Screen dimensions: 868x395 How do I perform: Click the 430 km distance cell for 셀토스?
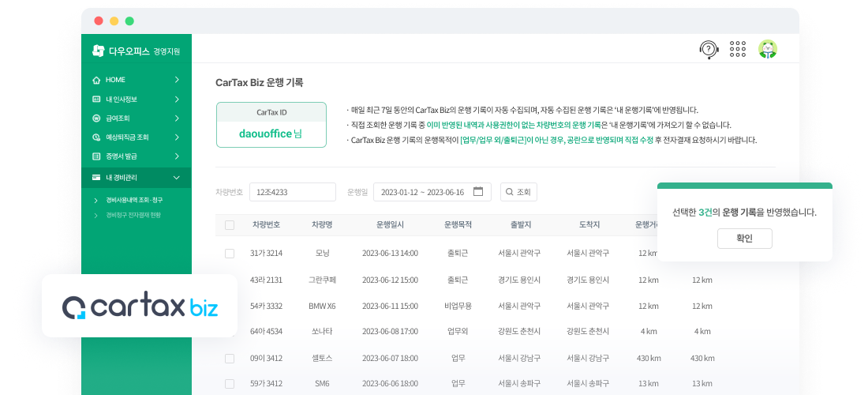pos(649,359)
